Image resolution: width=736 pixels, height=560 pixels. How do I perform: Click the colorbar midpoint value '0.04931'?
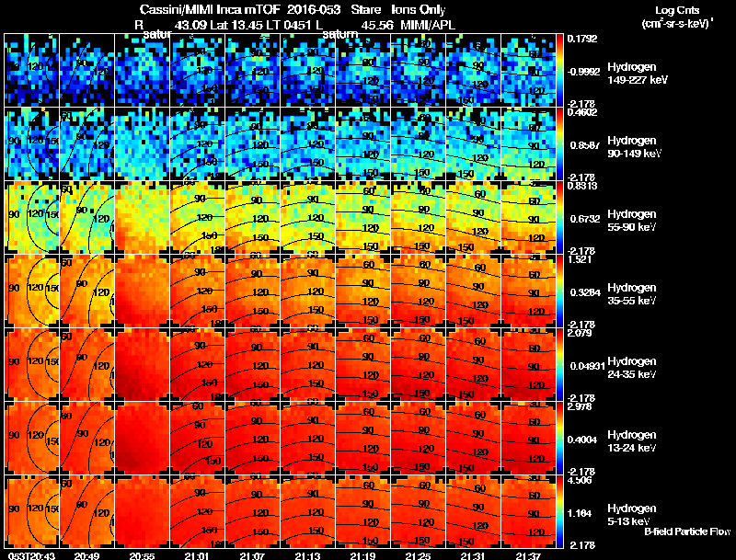(587, 366)
